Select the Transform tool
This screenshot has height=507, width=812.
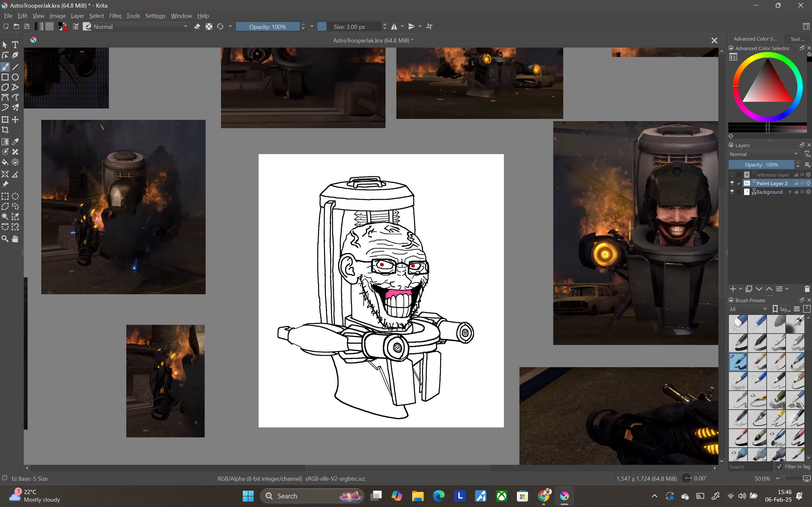(x=5, y=120)
